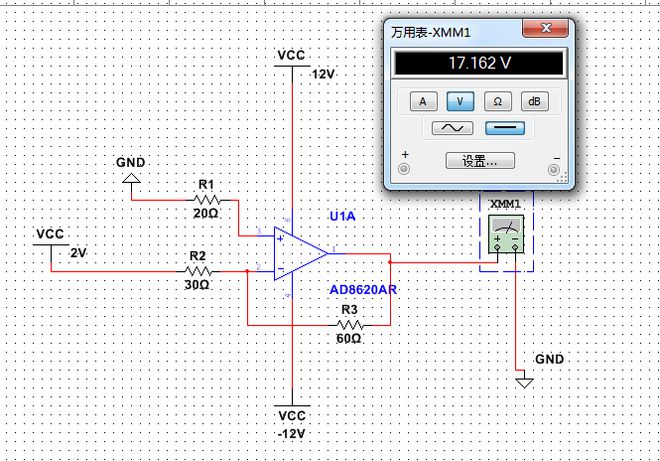Select the ammeter A mode button
Image resolution: width=660 pixels, height=461 pixels.
[x=423, y=101]
